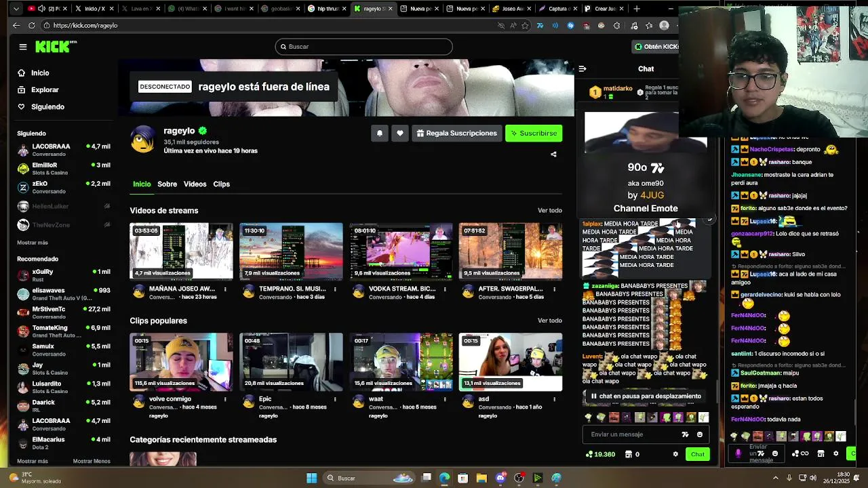The width and height of the screenshot is (868, 488).
Task: Open the 'waat' clip thumbnail
Action: 401,362
